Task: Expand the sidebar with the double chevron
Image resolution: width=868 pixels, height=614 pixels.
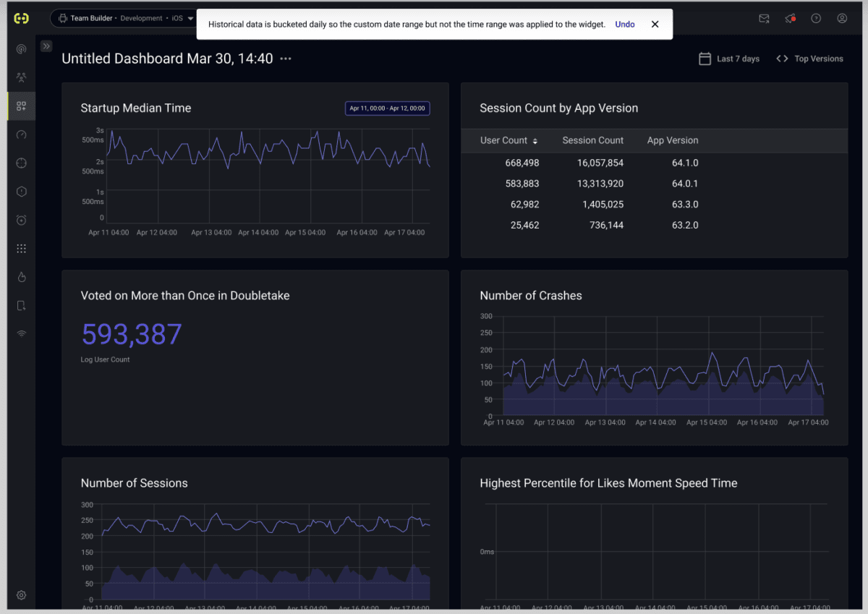Action: click(x=46, y=46)
